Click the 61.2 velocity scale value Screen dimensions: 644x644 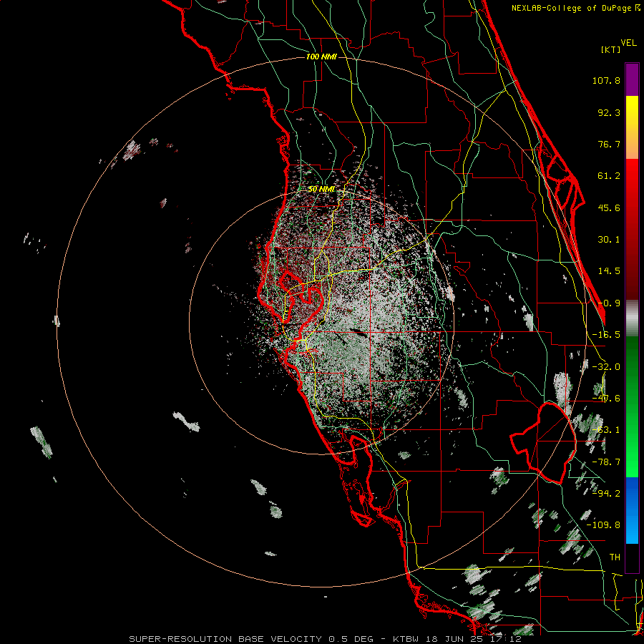click(609, 176)
